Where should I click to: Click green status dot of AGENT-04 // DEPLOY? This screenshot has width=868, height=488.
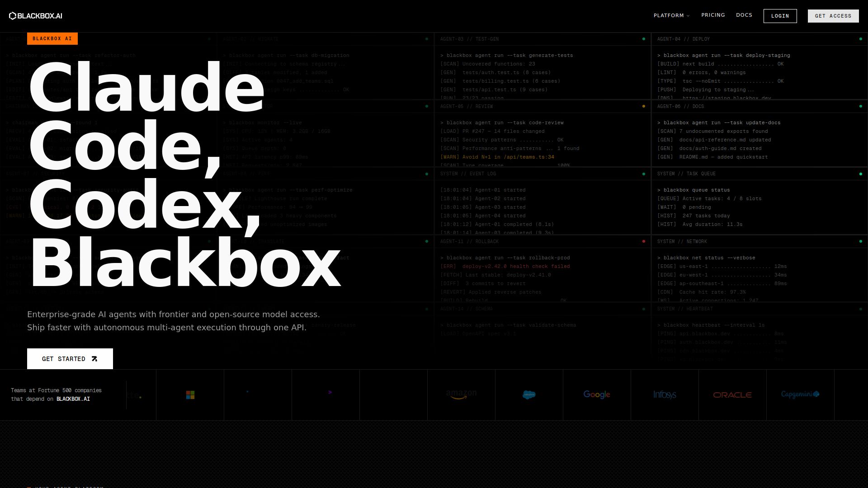[x=861, y=39]
